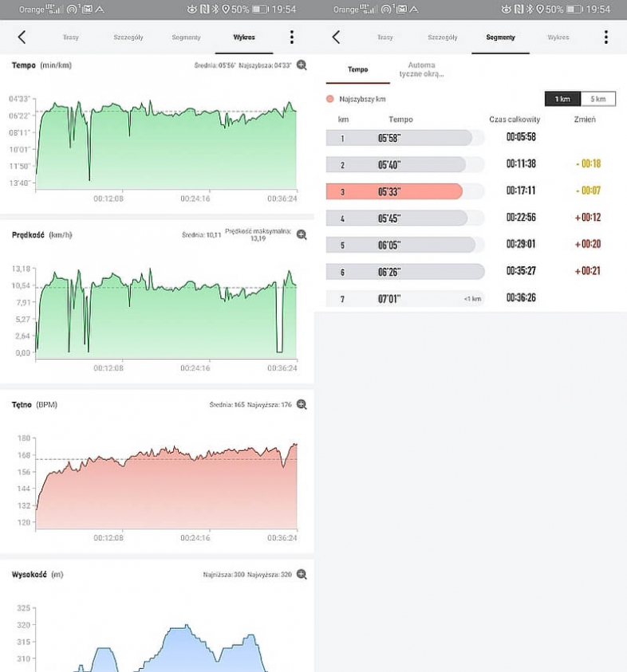The height and width of the screenshot is (672, 627).
Task: Tap the kilometer 6 pace bar 06'26"
Action: 404,272
